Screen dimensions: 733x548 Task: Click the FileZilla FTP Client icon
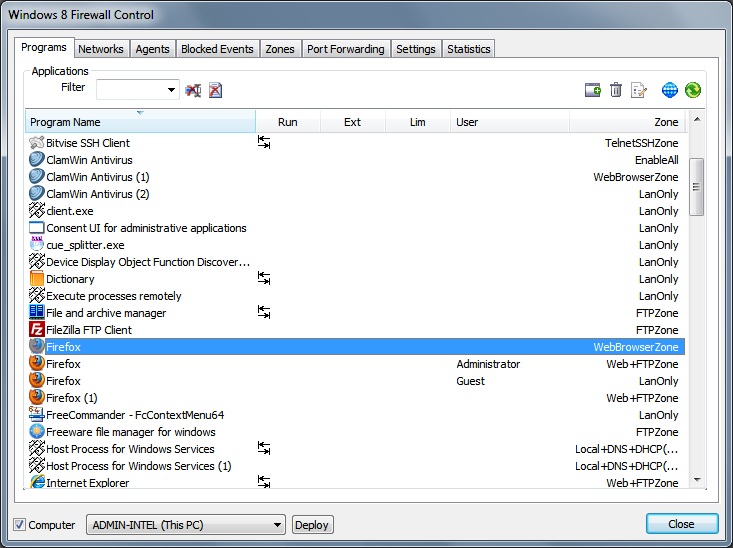[37, 330]
